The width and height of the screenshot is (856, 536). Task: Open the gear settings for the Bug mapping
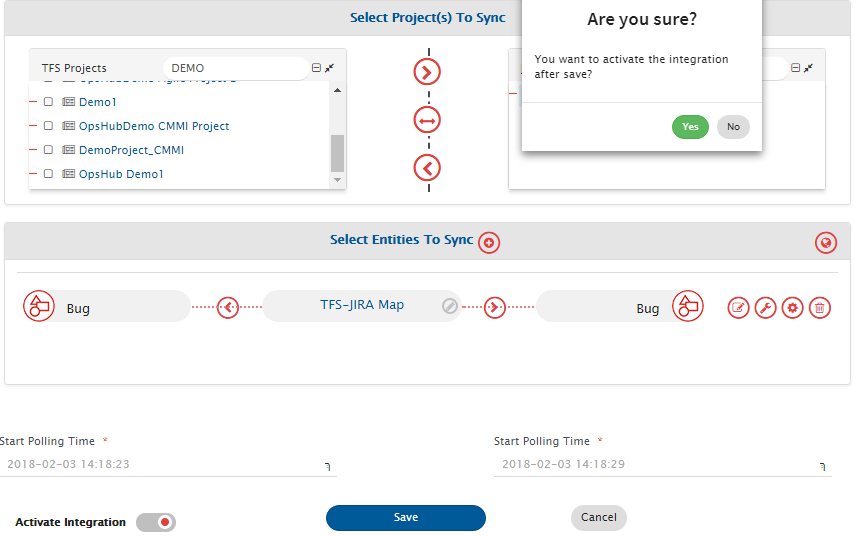792,307
